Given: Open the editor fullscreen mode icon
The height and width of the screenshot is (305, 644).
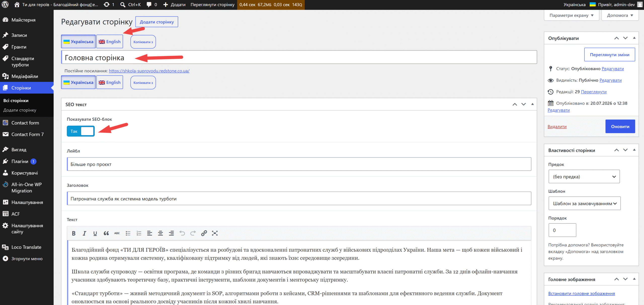Looking at the screenshot, I should click(x=215, y=233).
